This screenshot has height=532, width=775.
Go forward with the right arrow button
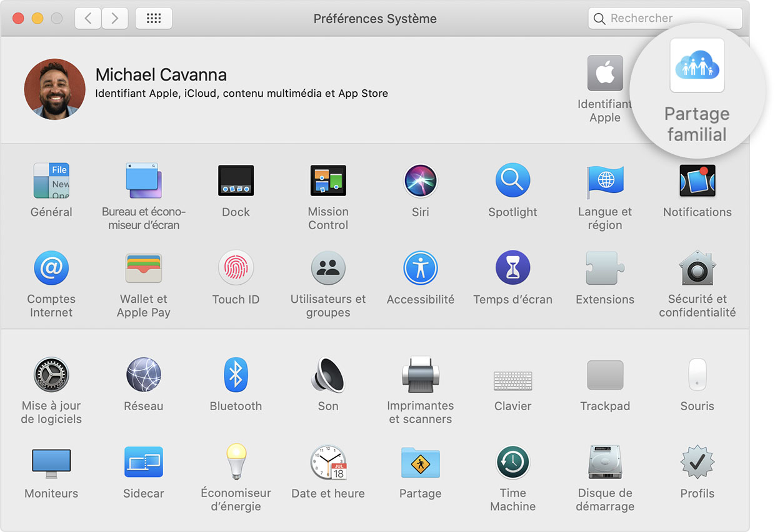click(x=114, y=19)
